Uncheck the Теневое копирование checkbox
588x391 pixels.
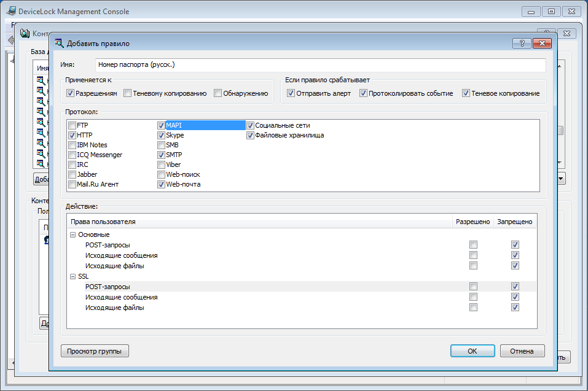click(466, 93)
